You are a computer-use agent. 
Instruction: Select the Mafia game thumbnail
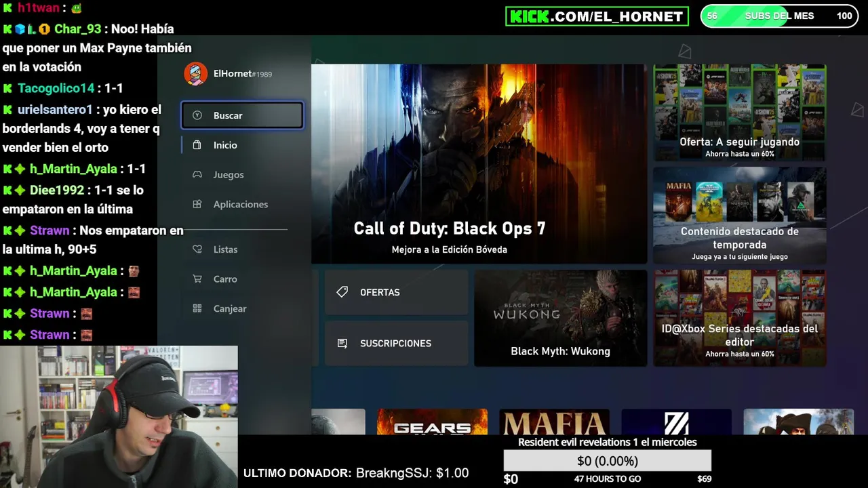(555, 422)
